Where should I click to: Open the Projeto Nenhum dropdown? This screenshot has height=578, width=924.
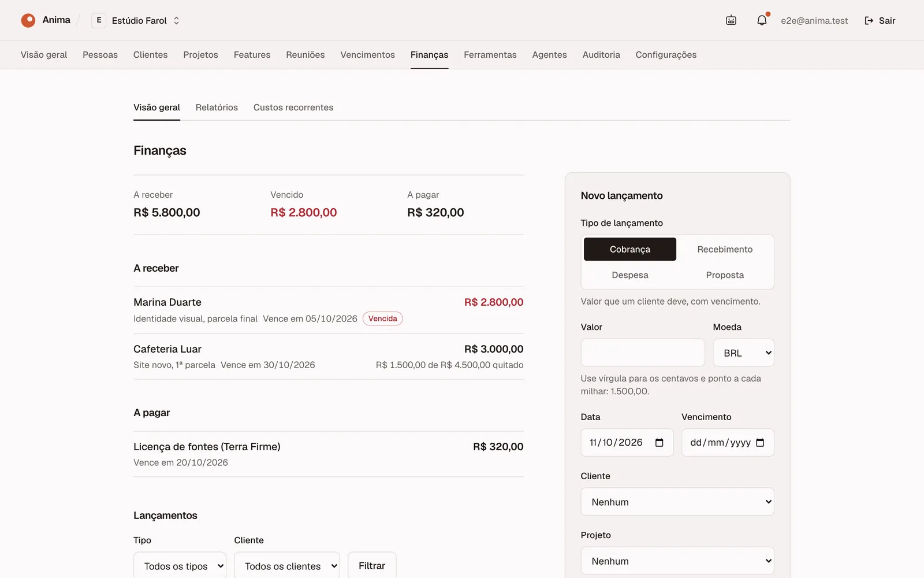(677, 561)
